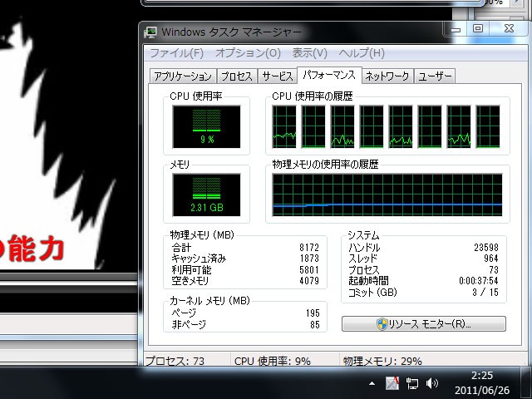Click status bar text プロセス: 73
The width and height of the screenshot is (532, 399).
pyautogui.click(x=175, y=361)
